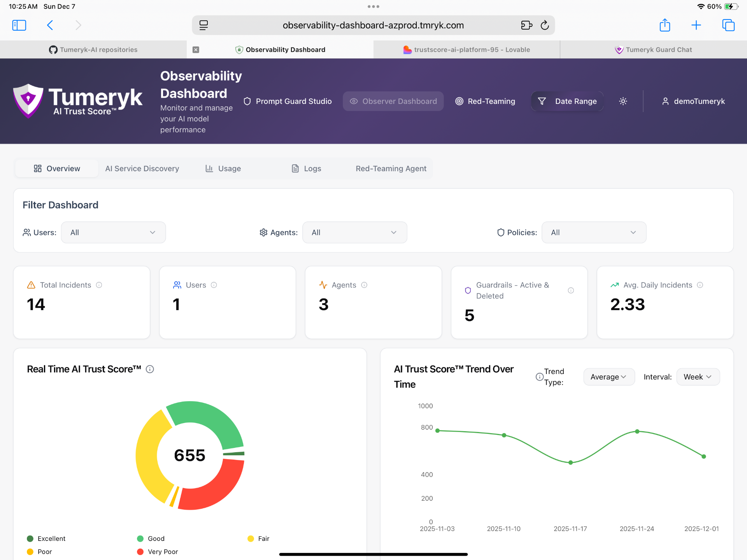Click the Tumeryk AI Trust Score logo
This screenshot has height=560, width=747.
[x=78, y=101]
